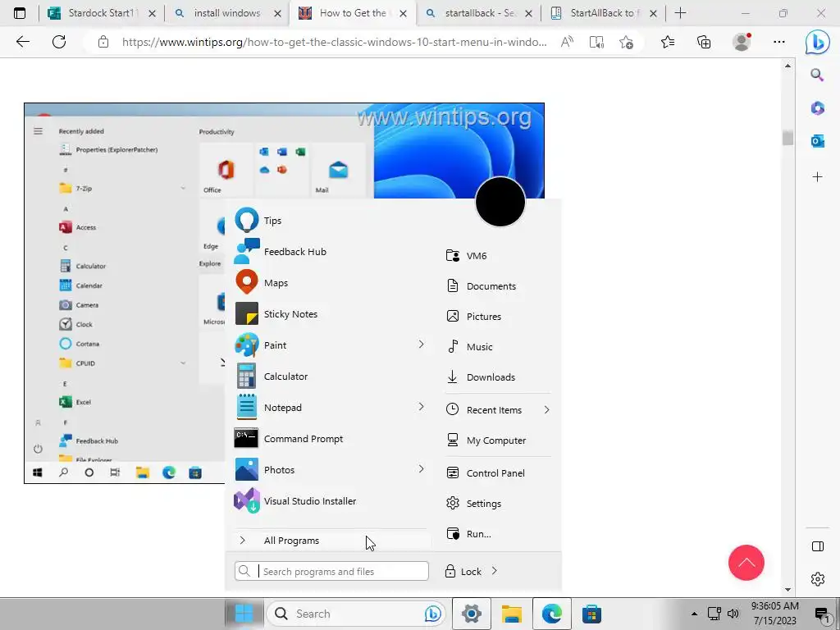Expand Paint jump list arrow

[x=421, y=345]
